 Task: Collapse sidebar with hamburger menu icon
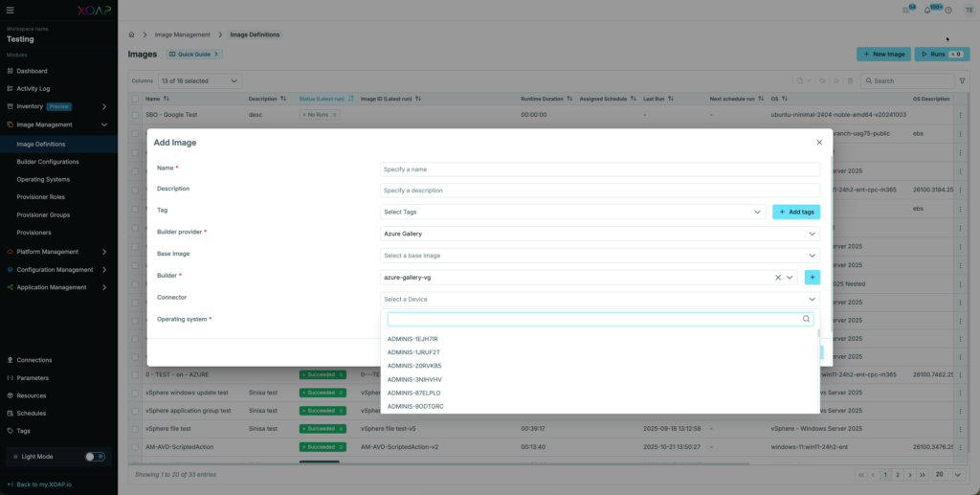11,10
